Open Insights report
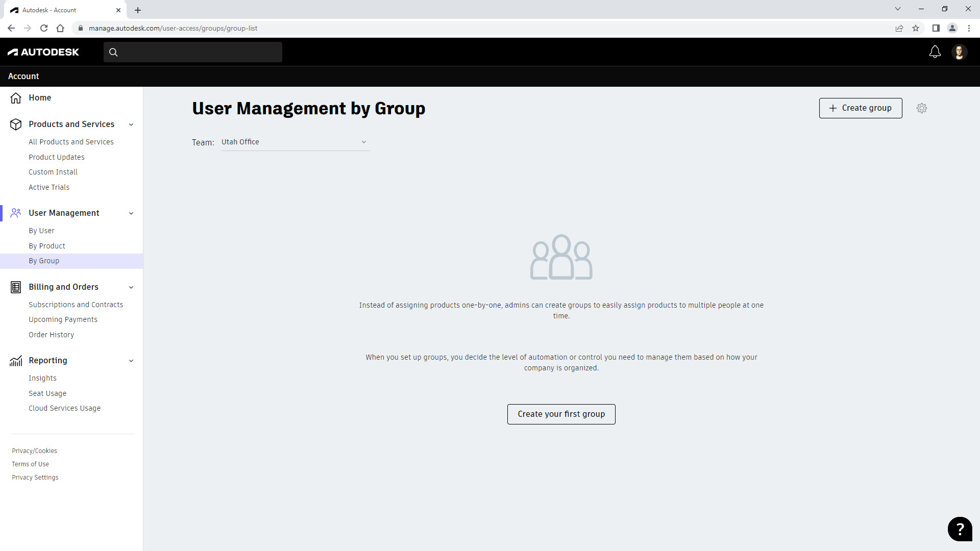The image size is (980, 551). click(x=42, y=378)
